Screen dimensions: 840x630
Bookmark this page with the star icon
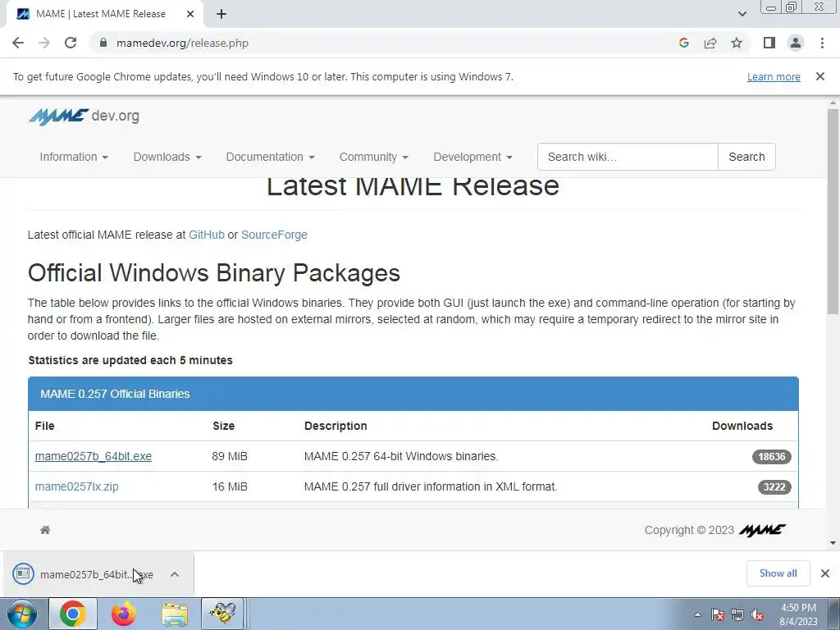click(x=737, y=43)
